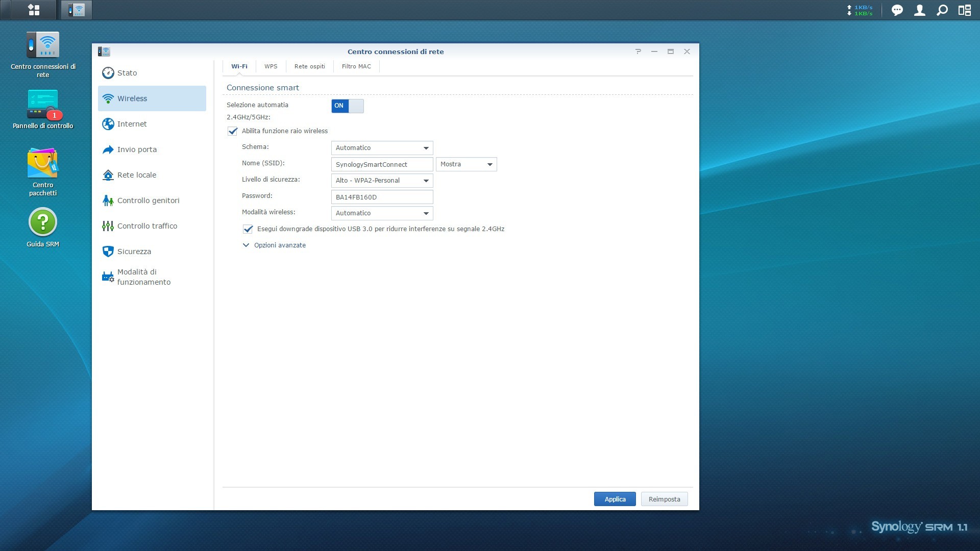Open the Schema dropdown
Image resolution: width=980 pixels, height=551 pixels.
pyautogui.click(x=382, y=148)
